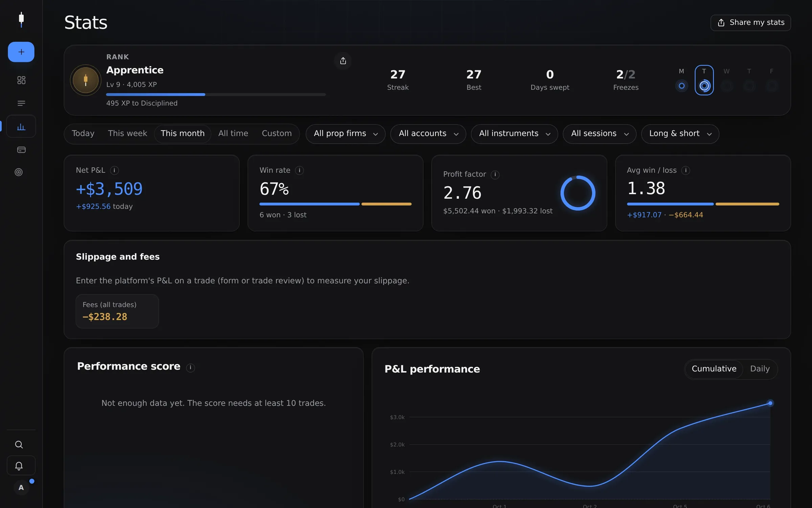Click the blue plus add button
Image resolution: width=812 pixels, height=508 pixels.
(21, 52)
